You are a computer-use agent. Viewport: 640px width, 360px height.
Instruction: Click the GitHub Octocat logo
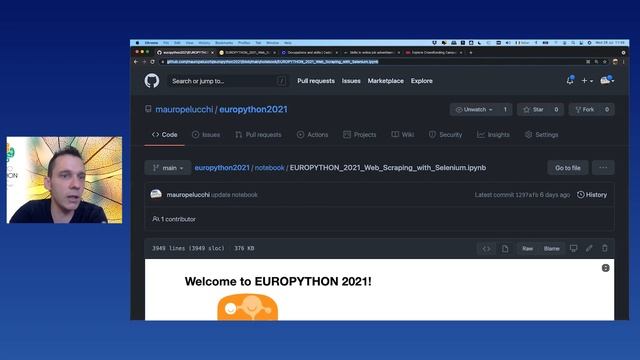click(x=152, y=81)
